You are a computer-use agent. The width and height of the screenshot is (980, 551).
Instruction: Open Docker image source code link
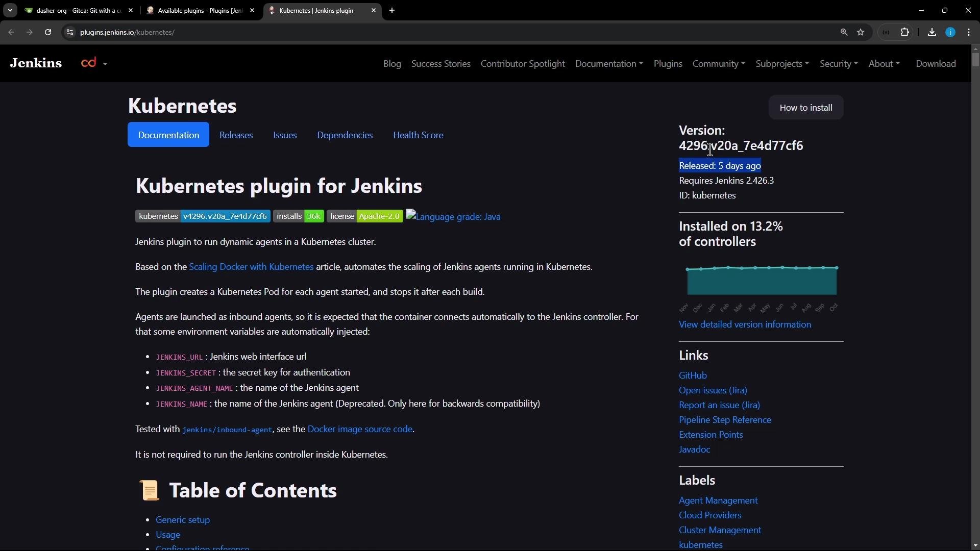360,429
